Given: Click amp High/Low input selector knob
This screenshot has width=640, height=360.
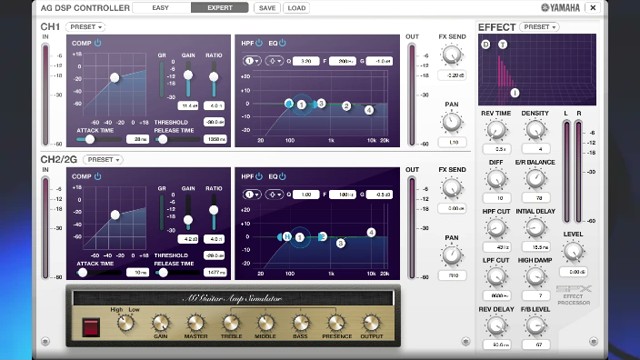Looking at the screenshot, I should (x=125, y=323).
